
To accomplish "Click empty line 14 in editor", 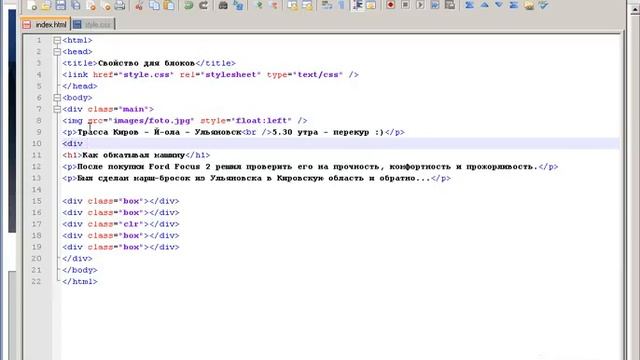I will (x=340, y=190).
